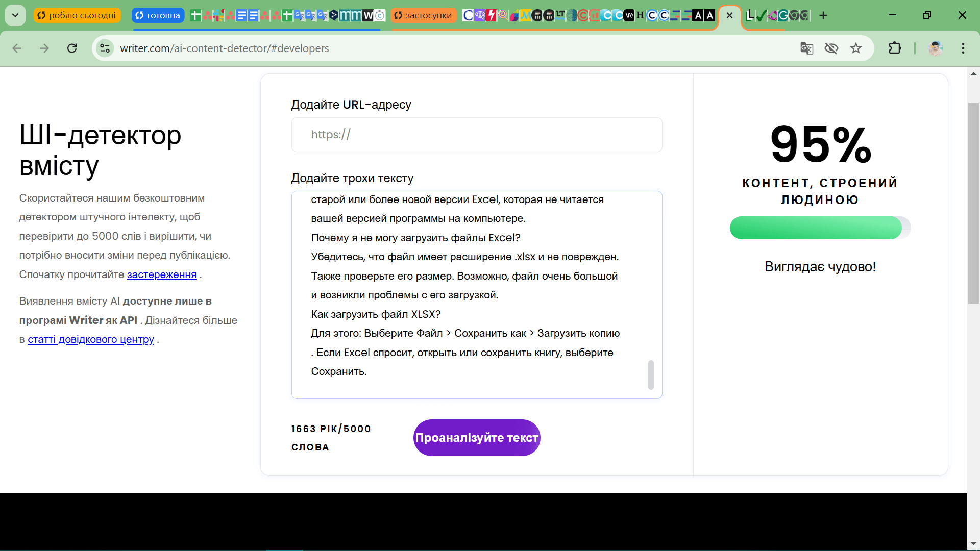This screenshot has width=980, height=551.
Task: Switch to 'готовна' tab group
Action: tap(158, 15)
